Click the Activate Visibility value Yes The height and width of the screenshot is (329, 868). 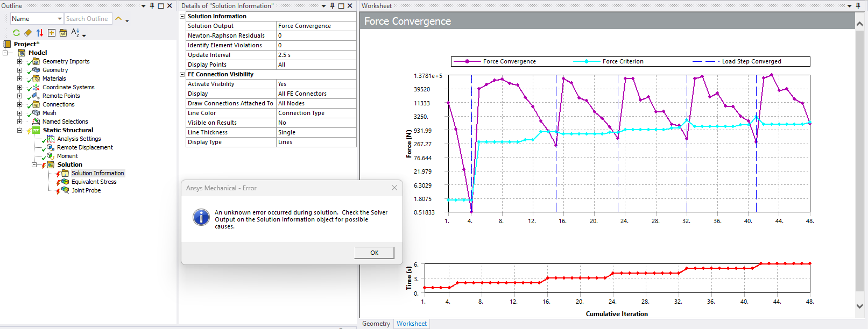click(316, 84)
